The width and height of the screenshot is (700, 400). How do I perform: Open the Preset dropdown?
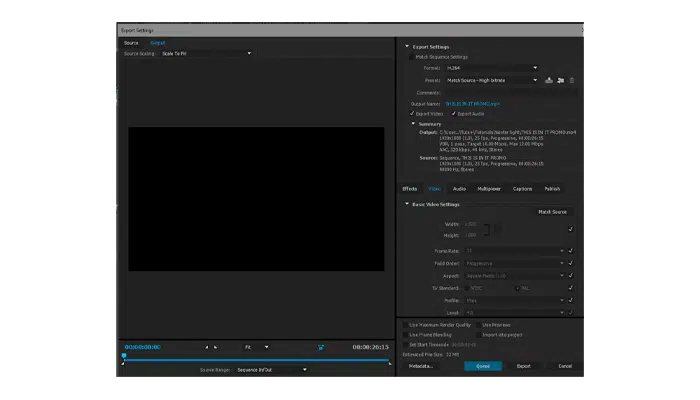(x=492, y=80)
